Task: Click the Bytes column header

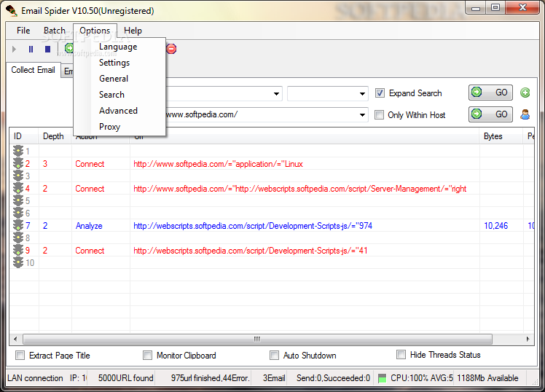Action: pyautogui.click(x=501, y=136)
